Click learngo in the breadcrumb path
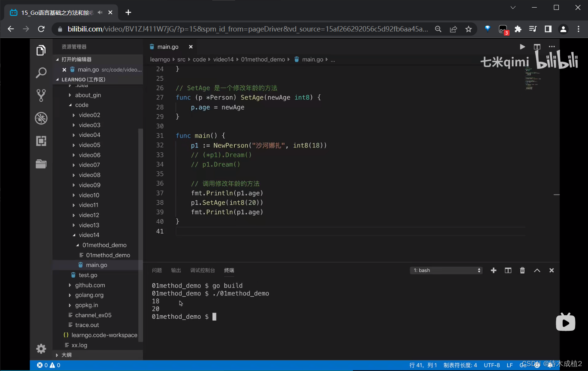Image resolution: width=588 pixels, height=371 pixels. point(160,59)
